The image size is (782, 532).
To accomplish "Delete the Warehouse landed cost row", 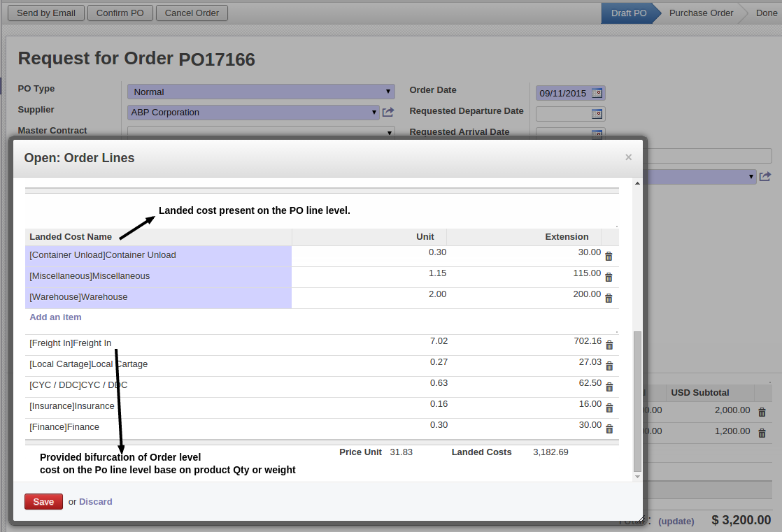I will (609, 299).
